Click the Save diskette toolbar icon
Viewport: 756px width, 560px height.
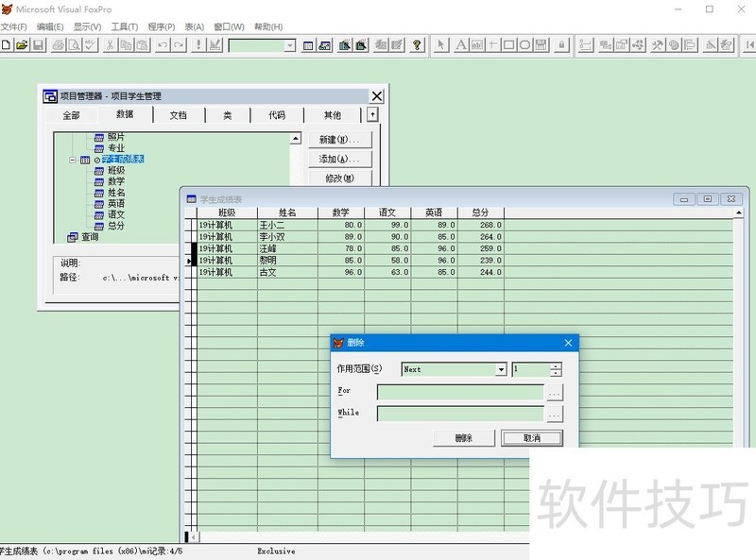coord(38,45)
